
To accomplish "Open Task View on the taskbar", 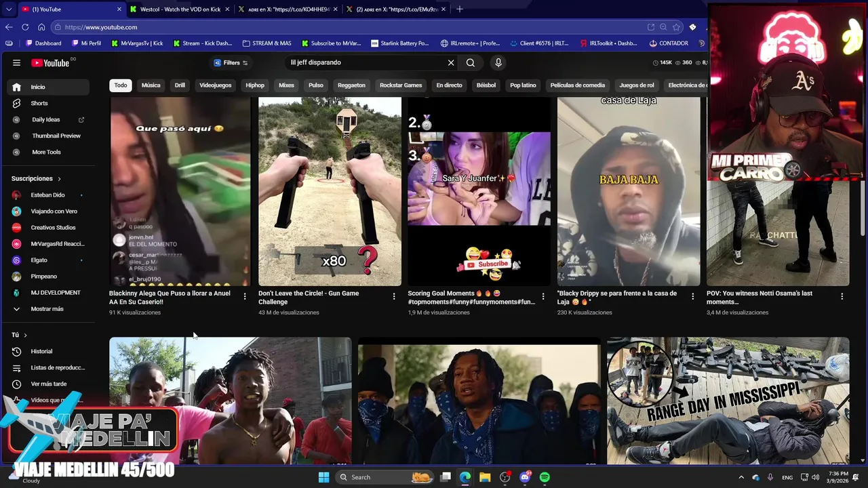I will click(x=446, y=477).
